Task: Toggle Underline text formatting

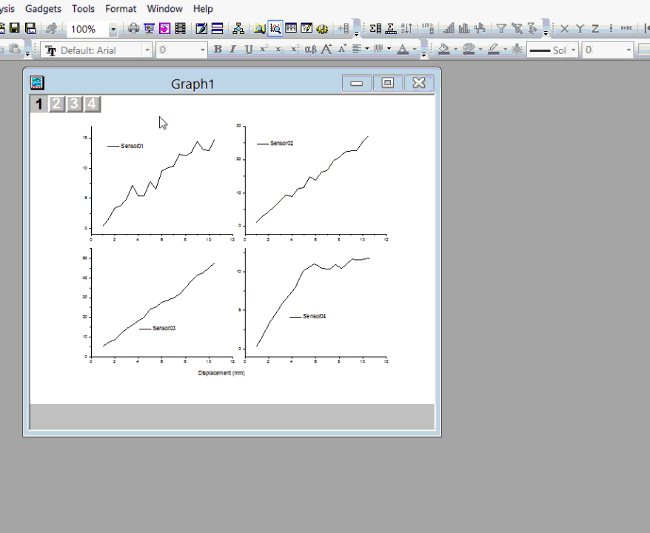Action: 249,49
